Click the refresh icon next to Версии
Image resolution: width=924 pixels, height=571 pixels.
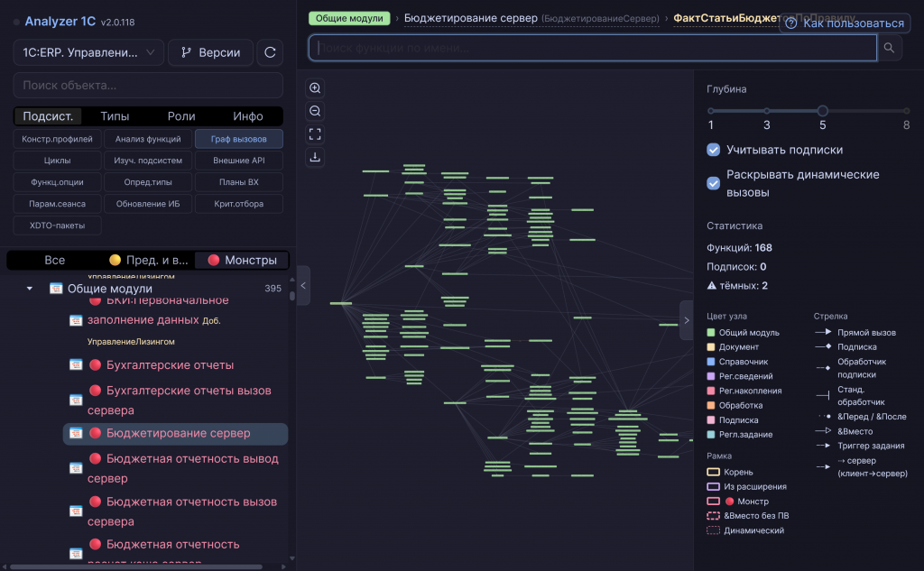tap(270, 52)
